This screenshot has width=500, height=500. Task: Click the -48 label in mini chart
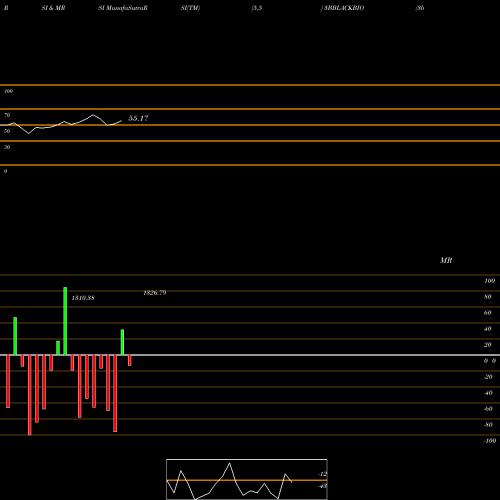pos(322,486)
